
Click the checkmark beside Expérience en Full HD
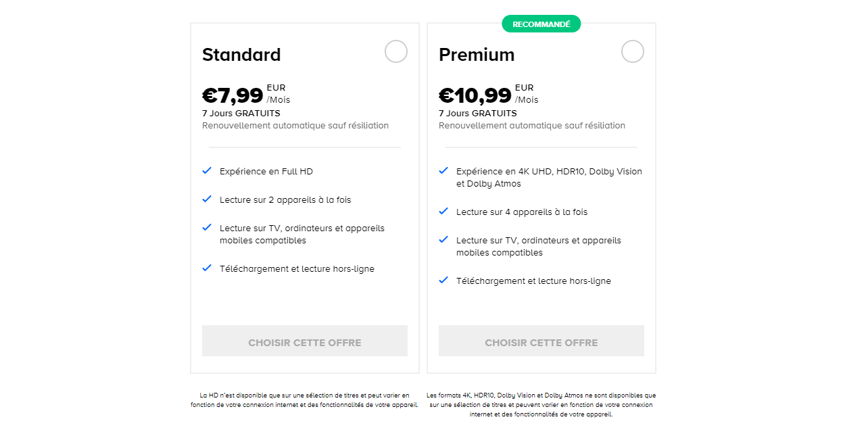tap(207, 171)
